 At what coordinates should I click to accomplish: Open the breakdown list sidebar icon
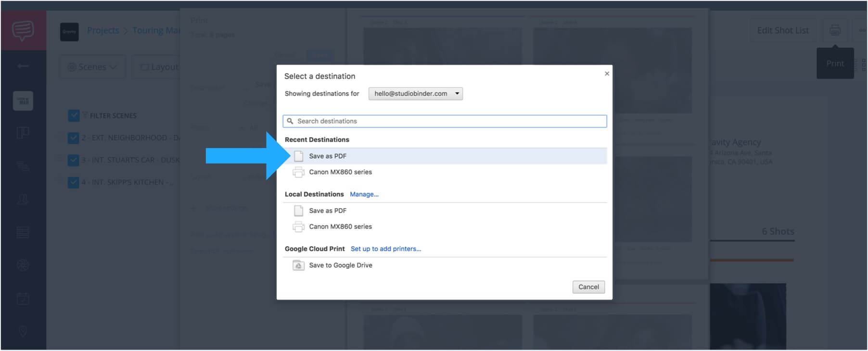pyautogui.click(x=23, y=166)
